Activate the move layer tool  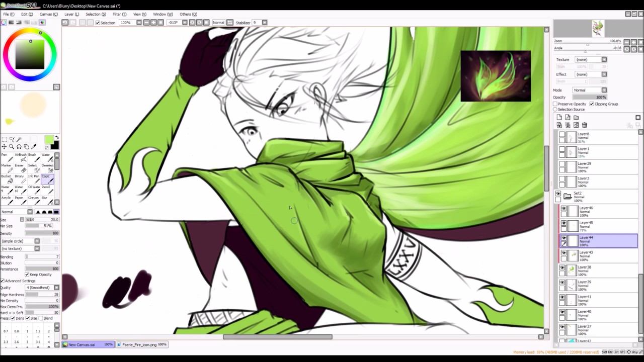(4, 147)
